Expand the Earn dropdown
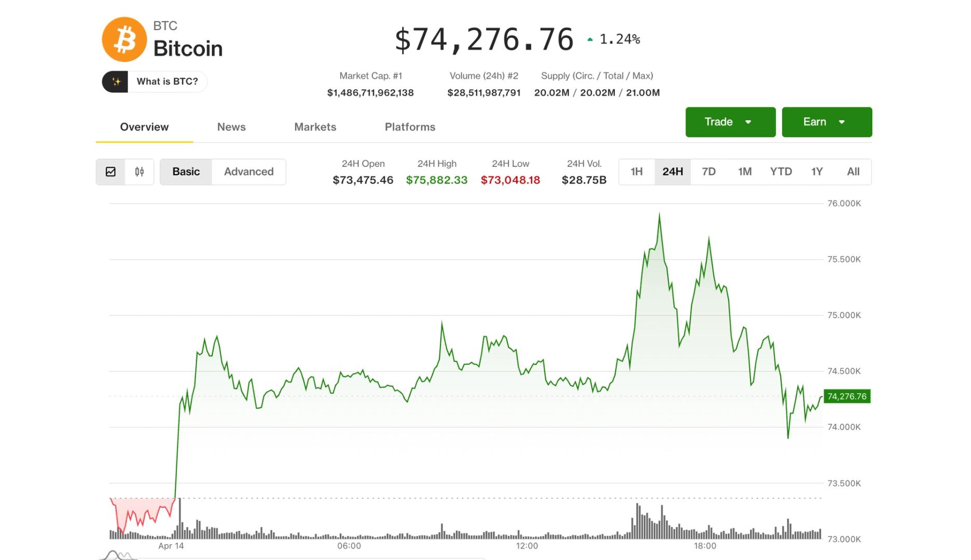The height and width of the screenshot is (560, 971). tap(826, 122)
